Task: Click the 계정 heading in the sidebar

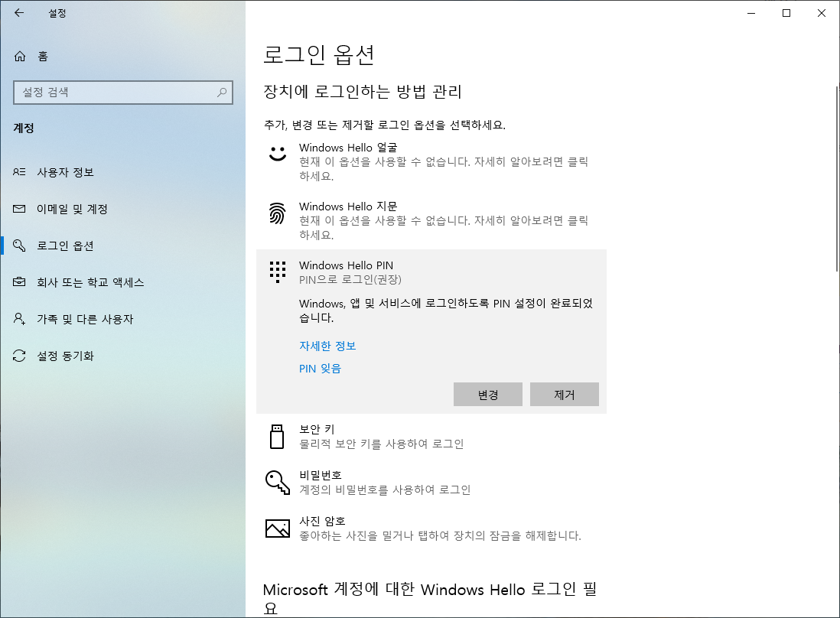Action: click(x=24, y=128)
